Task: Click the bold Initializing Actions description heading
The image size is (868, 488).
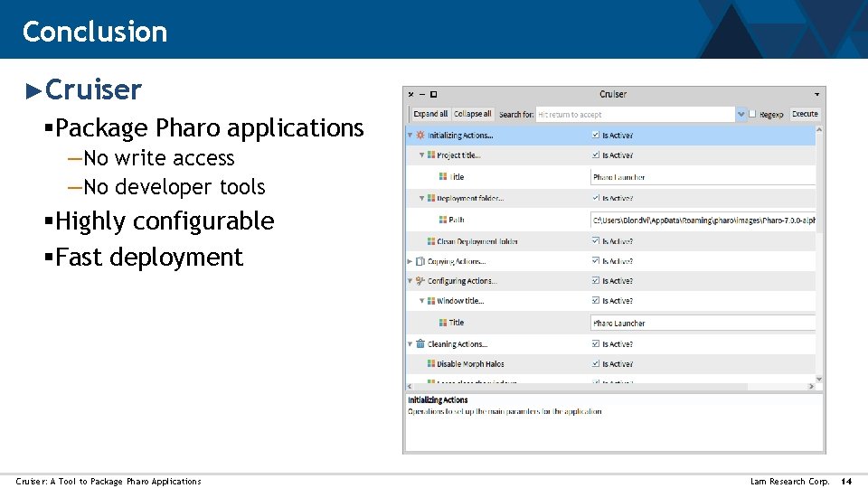Action: pyautogui.click(x=438, y=400)
